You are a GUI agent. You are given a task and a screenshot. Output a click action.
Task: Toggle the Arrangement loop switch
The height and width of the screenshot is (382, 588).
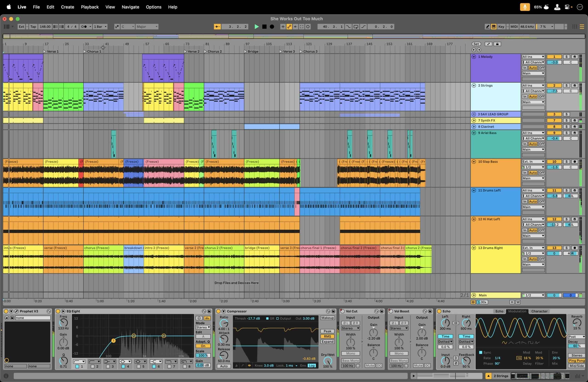click(x=356, y=27)
